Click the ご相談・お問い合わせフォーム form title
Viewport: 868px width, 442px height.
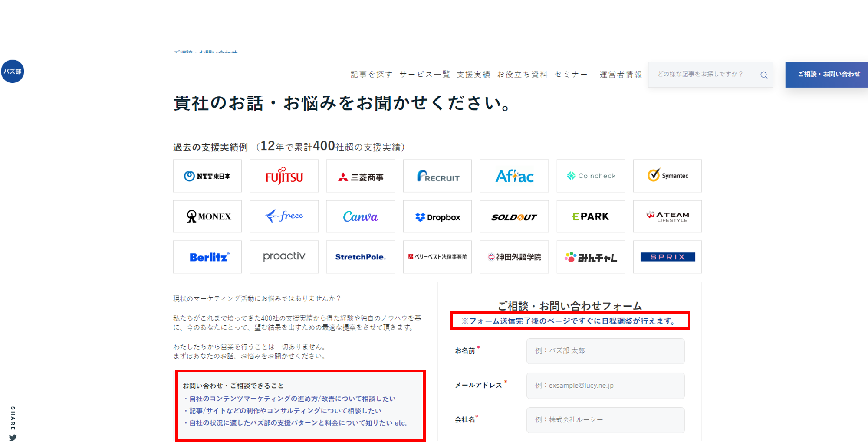coord(569,306)
